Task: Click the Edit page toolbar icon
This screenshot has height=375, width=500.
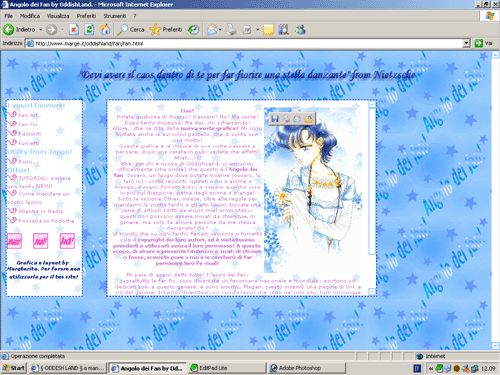Action: [x=247, y=30]
